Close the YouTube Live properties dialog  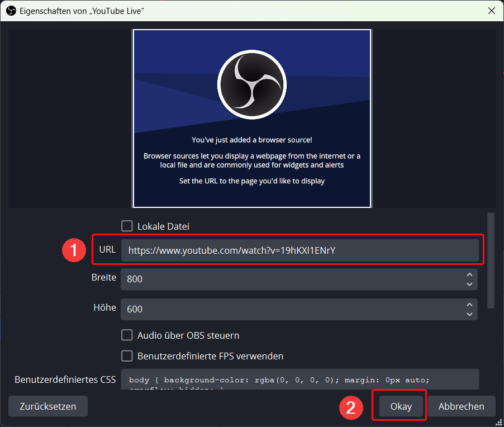click(x=492, y=11)
